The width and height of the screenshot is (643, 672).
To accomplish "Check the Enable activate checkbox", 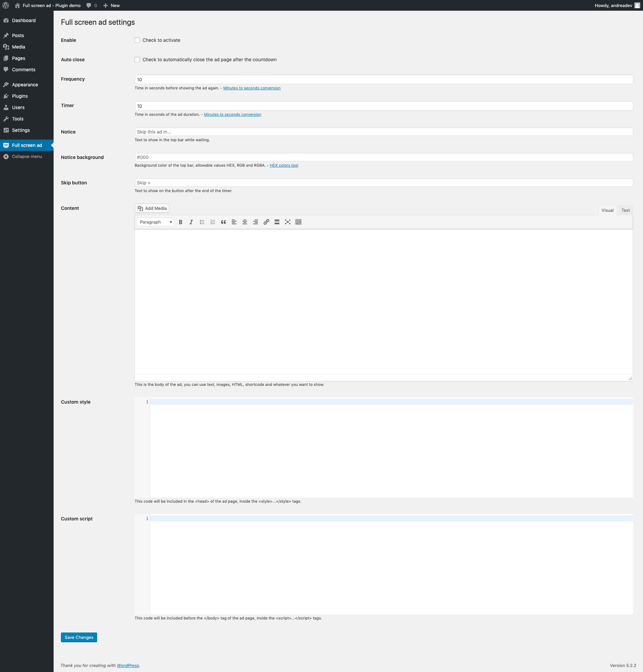I will click(x=137, y=40).
